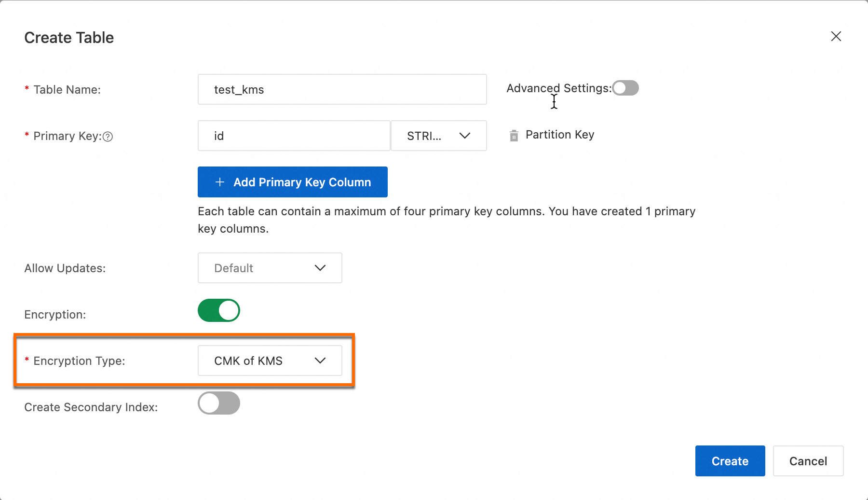Open the Encryption Type CMK of KMS dropdown
868x500 pixels.
coord(270,361)
